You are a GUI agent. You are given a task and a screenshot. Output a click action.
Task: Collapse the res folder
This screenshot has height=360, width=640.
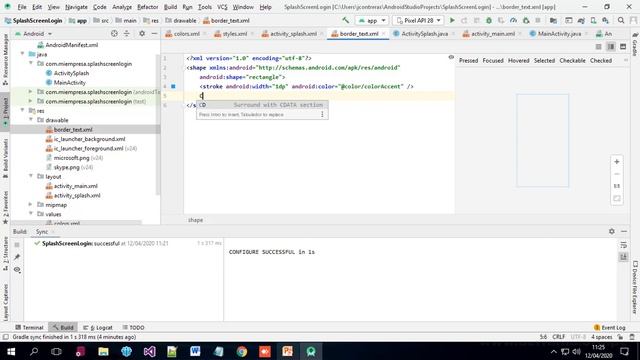click(22, 110)
